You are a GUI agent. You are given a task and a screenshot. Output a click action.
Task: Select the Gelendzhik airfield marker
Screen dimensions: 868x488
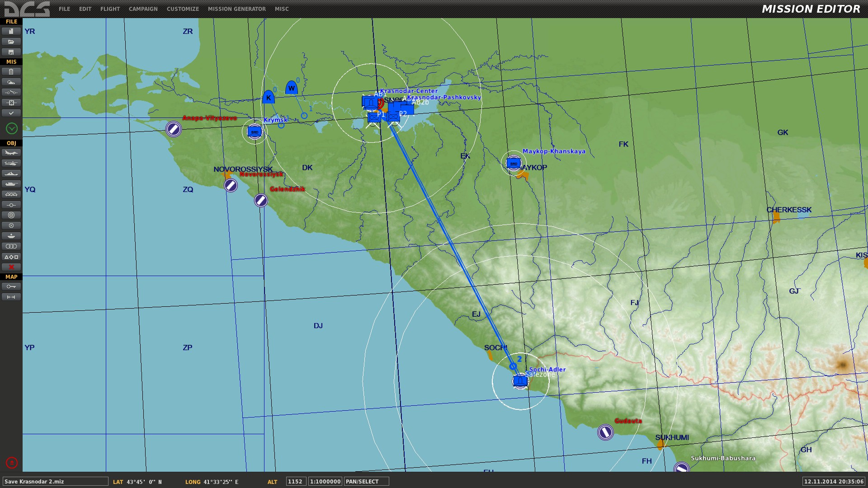point(261,200)
